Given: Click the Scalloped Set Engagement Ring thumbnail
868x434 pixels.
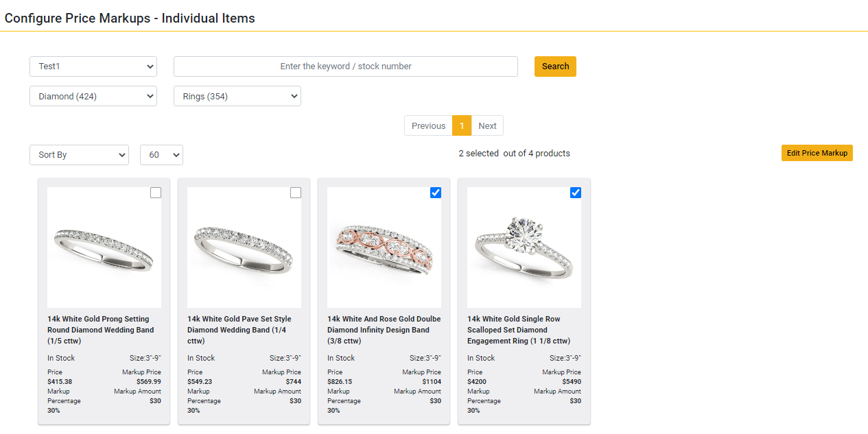Looking at the screenshot, I should pyautogui.click(x=524, y=248).
